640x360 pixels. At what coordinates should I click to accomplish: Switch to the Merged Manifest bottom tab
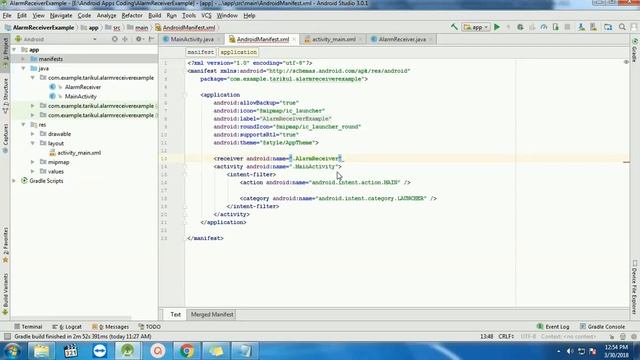pyautogui.click(x=212, y=315)
